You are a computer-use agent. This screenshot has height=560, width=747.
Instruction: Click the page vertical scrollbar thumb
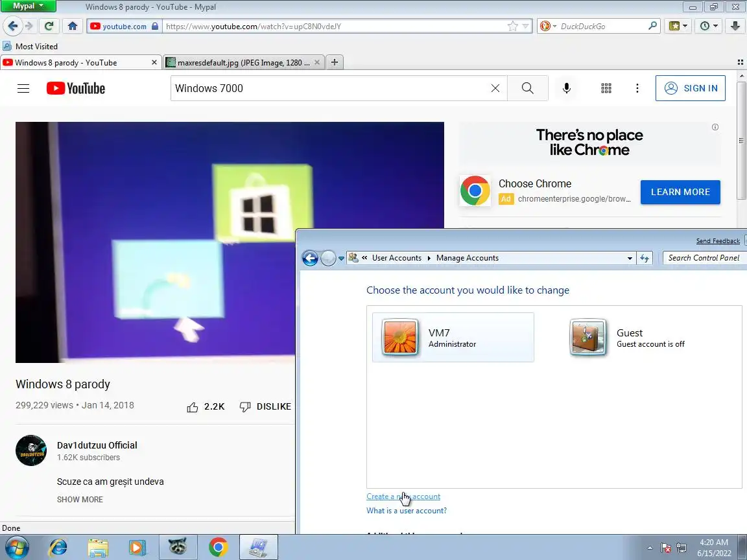[741, 141]
